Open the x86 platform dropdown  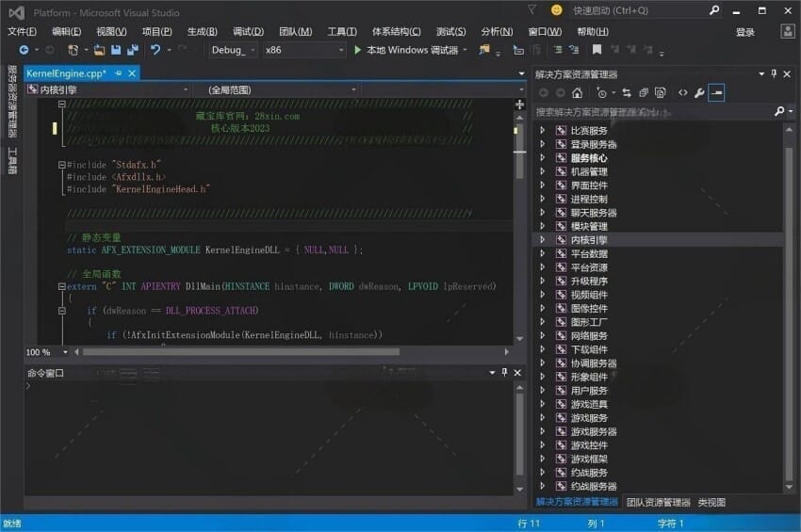300,50
